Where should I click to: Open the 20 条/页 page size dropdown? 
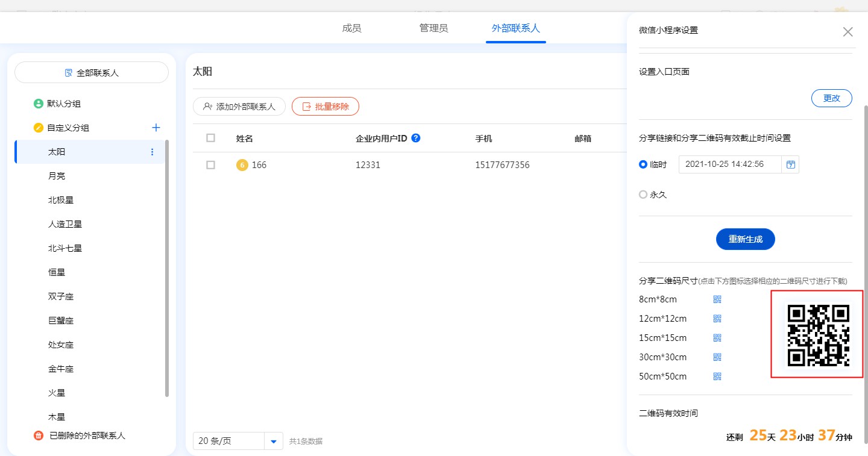pos(273,441)
